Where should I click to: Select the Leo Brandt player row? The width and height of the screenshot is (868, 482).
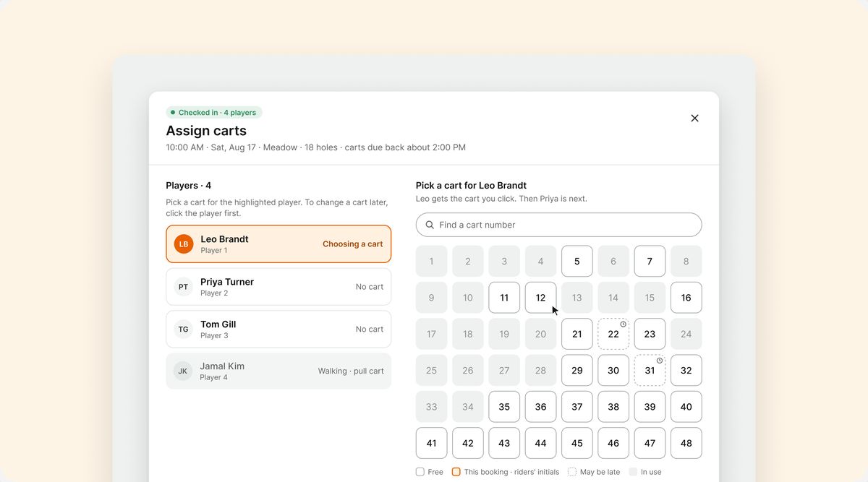coord(278,244)
